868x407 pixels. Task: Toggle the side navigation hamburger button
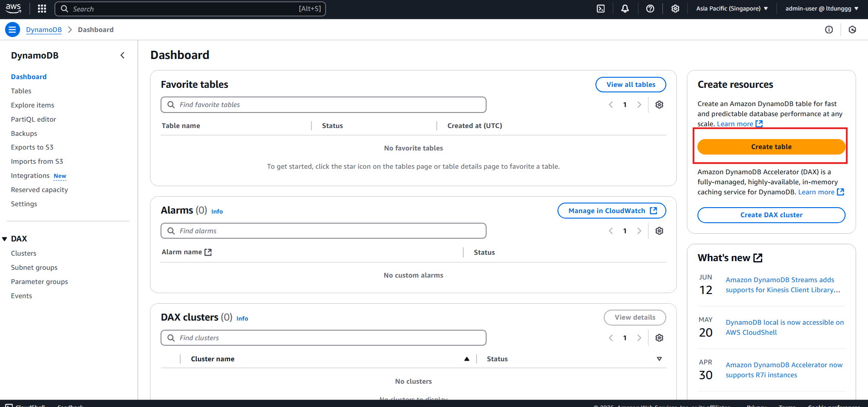click(12, 30)
